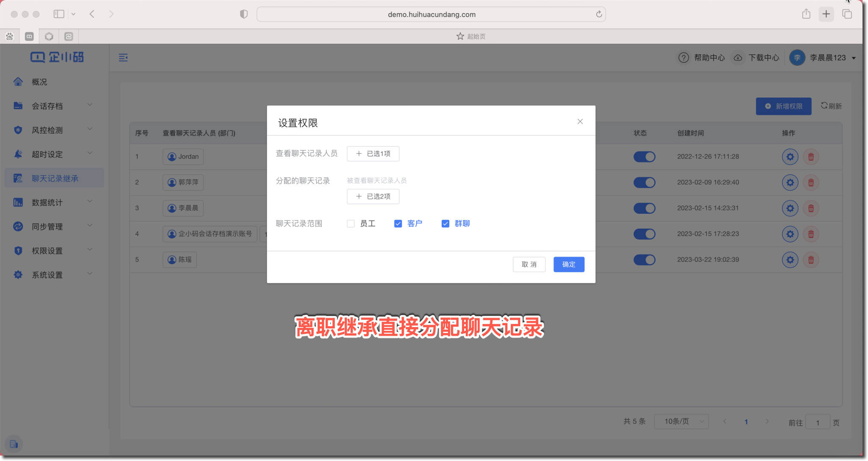Close the 设置权限 dialog

click(x=580, y=122)
